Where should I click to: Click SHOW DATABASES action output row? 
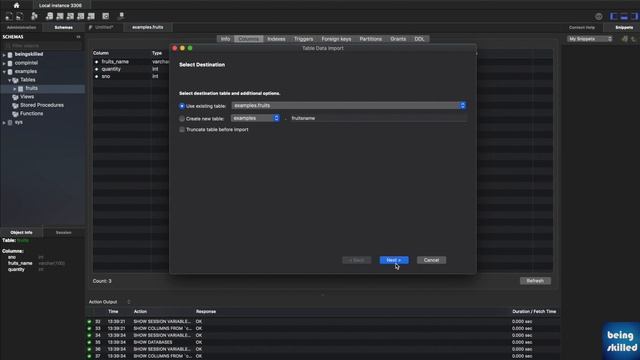point(322,342)
